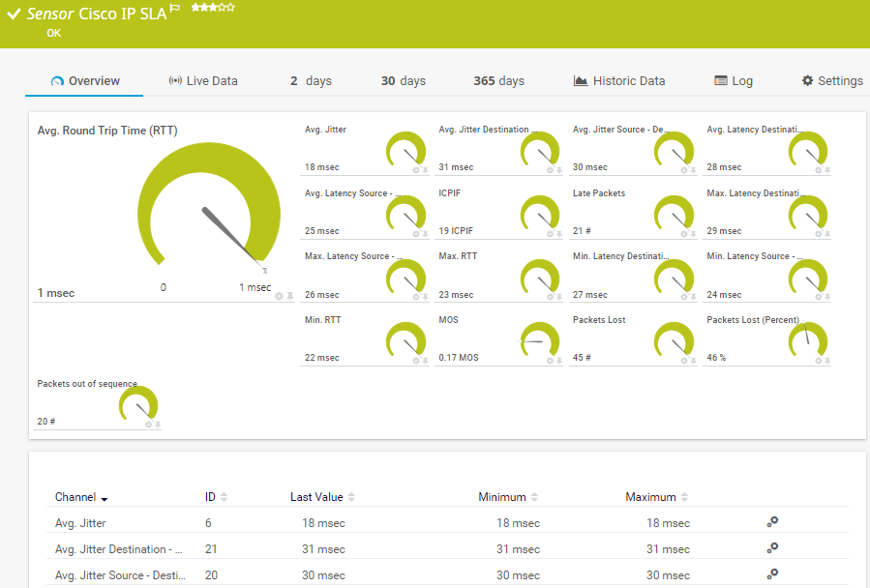Open gear settings for the Packets Lost gauge
Viewport: 870px width, 588px height.
point(684,361)
